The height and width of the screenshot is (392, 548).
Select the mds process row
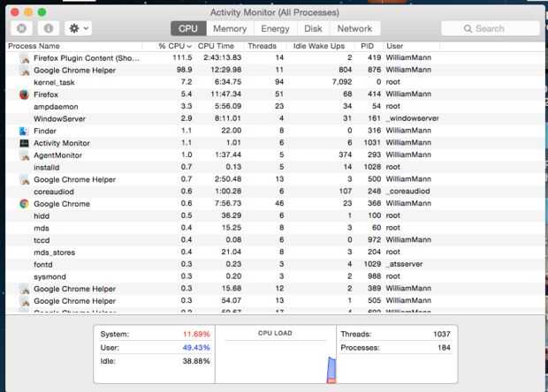275,228
